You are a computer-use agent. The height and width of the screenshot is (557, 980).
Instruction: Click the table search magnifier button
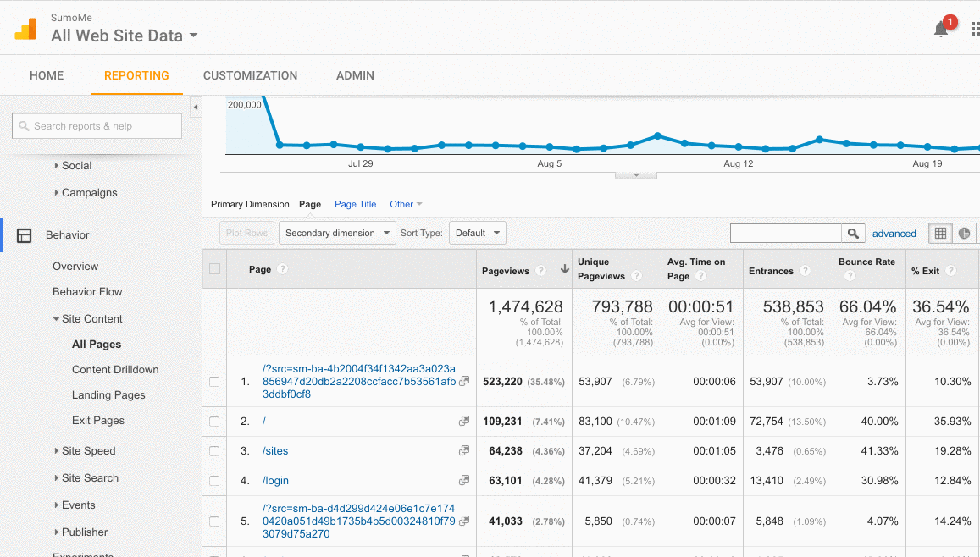point(853,234)
